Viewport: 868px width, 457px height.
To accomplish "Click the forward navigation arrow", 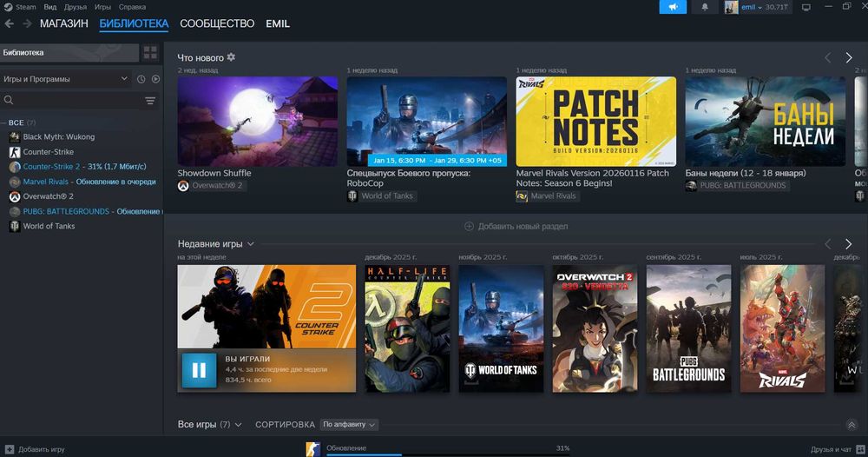I will [x=27, y=23].
